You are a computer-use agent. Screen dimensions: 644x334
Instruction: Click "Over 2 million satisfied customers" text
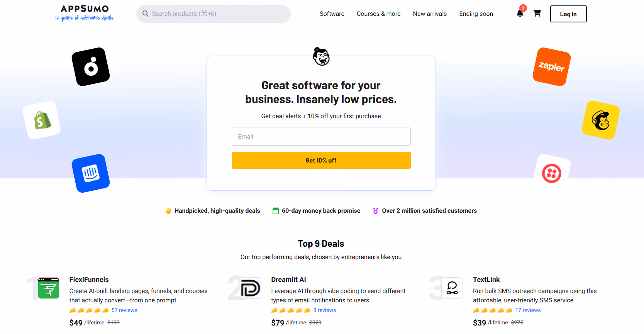[x=429, y=211]
